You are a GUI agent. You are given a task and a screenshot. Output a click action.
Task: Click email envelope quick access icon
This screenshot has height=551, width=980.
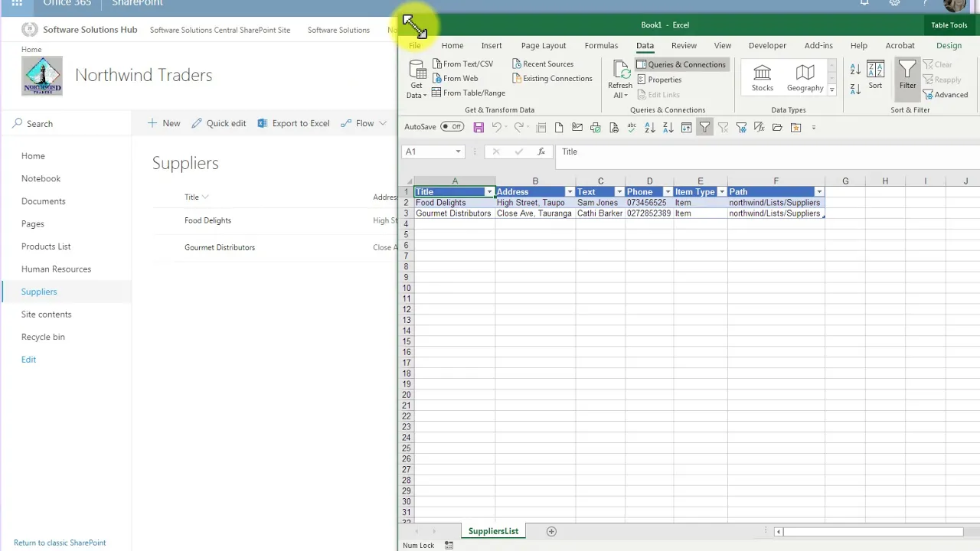click(577, 128)
